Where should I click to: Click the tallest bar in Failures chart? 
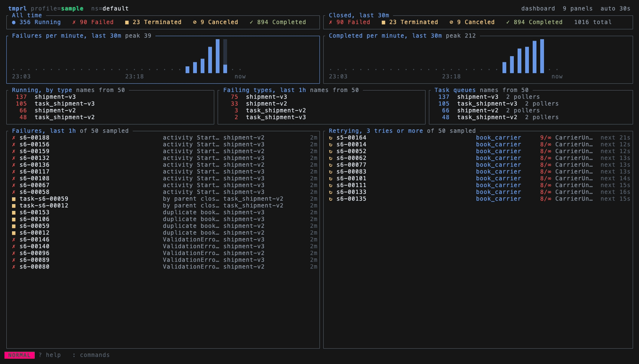[x=218, y=56]
